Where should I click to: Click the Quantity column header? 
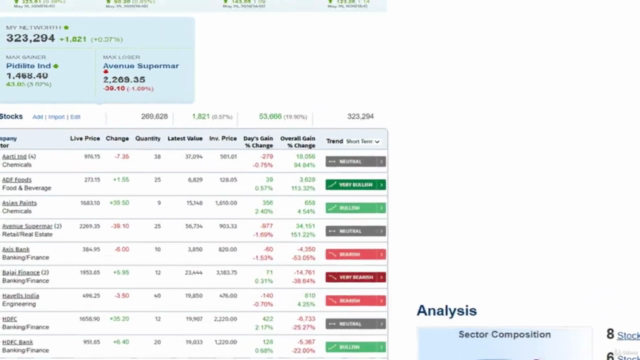[148, 138]
